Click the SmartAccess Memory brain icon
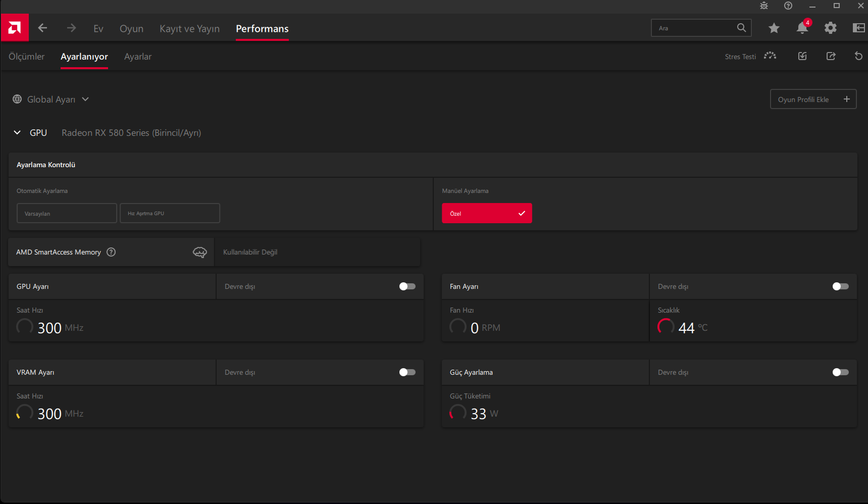This screenshot has height=504, width=868. (x=200, y=253)
